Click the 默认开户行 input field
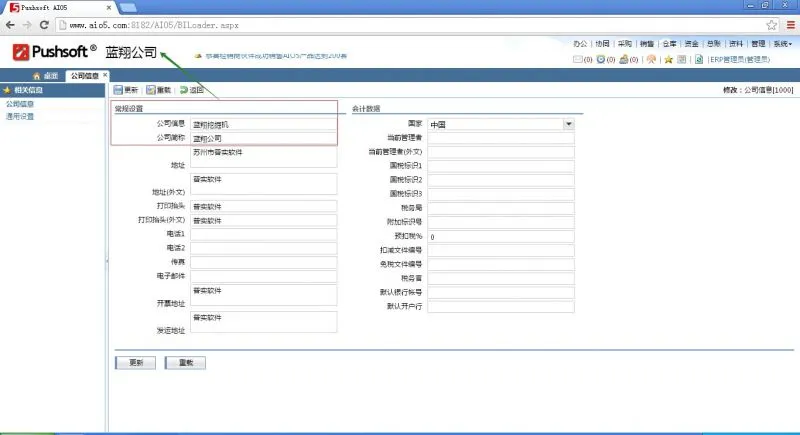Image resolution: width=800 pixels, height=435 pixels. (501, 307)
